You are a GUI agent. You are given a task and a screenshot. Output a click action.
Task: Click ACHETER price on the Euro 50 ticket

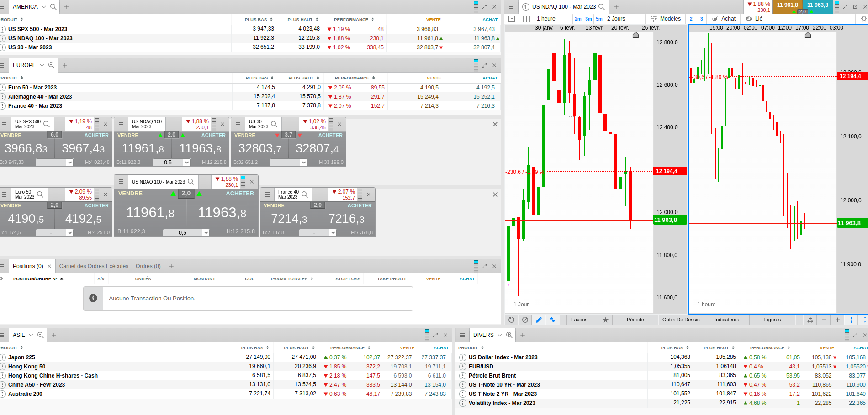tap(83, 219)
